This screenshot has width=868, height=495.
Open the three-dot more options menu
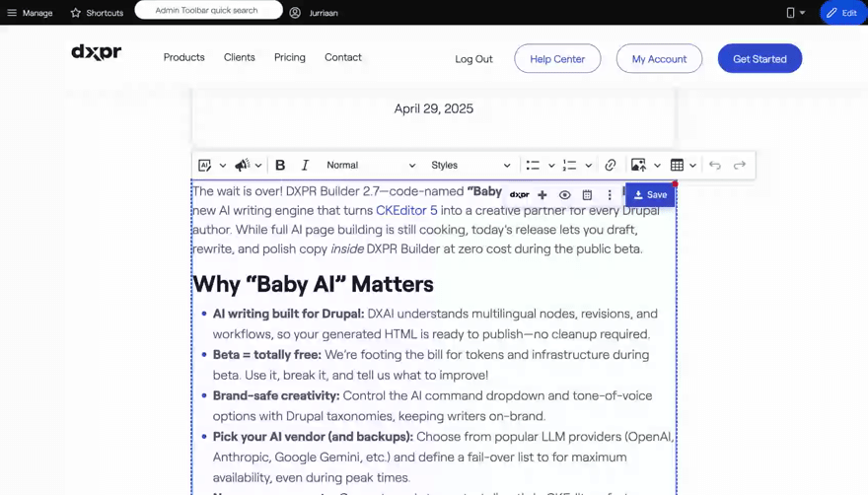click(x=610, y=195)
